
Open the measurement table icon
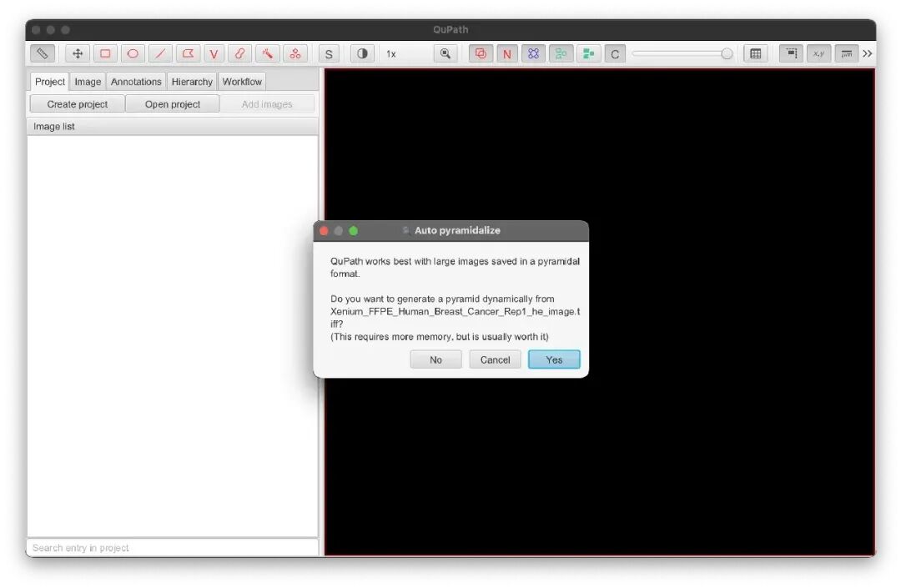tap(756, 53)
